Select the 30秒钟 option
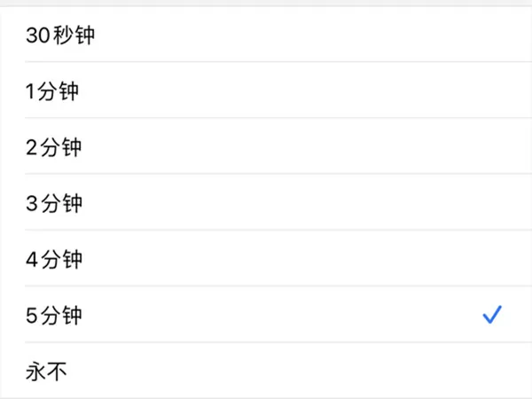This screenshot has width=532, height=399. 266,35
